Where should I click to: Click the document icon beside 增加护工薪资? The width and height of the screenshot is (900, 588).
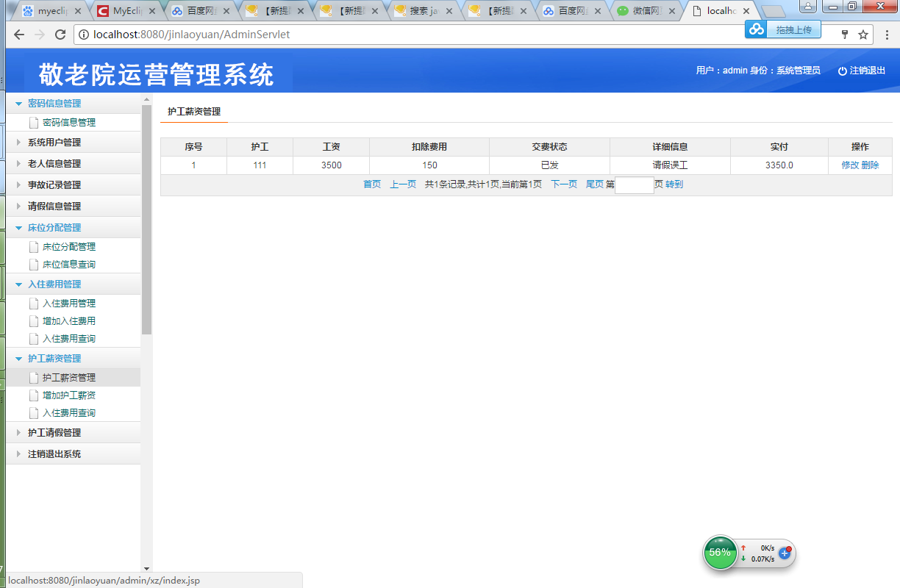[x=33, y=395]
